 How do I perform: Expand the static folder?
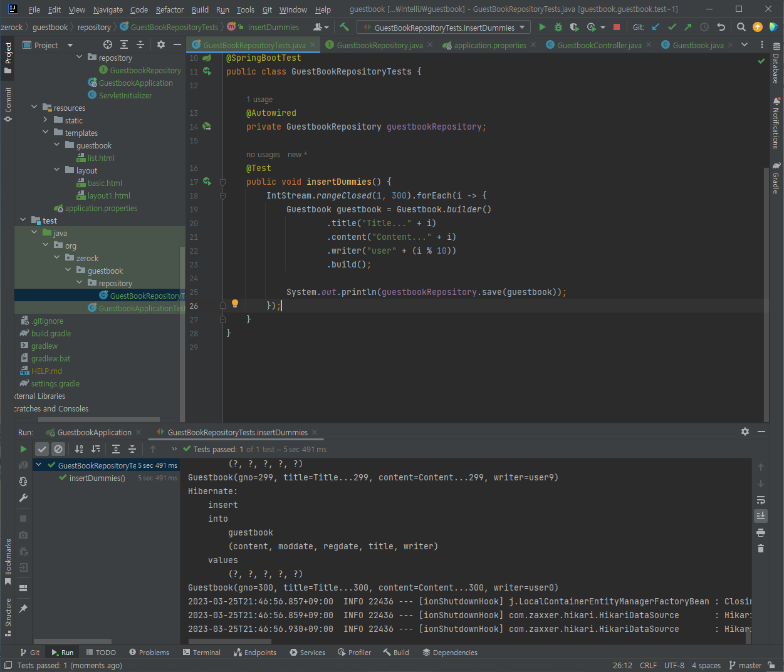pos(46,120)
